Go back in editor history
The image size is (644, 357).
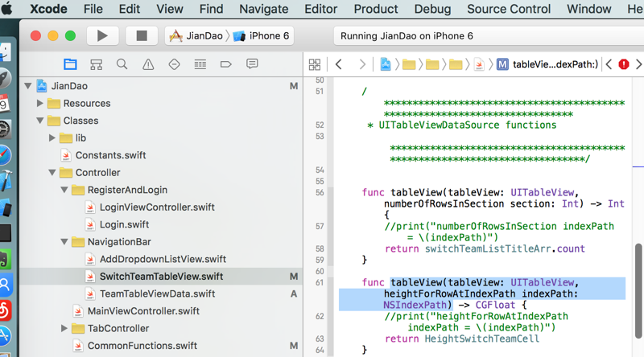[x=339, y=64]
